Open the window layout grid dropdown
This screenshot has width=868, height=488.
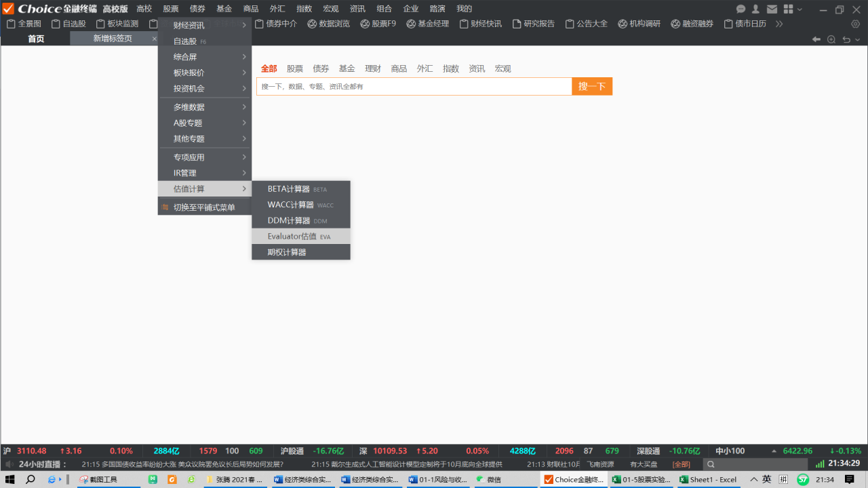coord(793,9)
